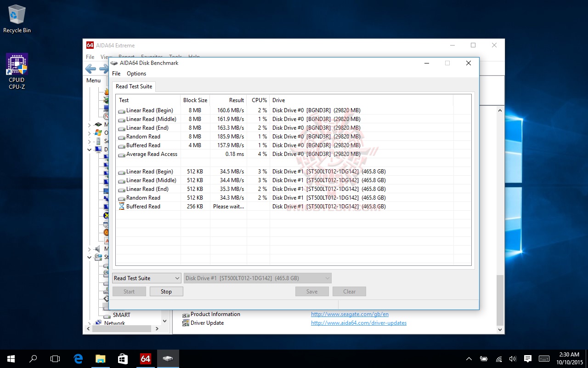Screen dimensions: 588x368
Task: Click the Disk Drive #1 selection dropdown
Action: (x=258, y=278)
